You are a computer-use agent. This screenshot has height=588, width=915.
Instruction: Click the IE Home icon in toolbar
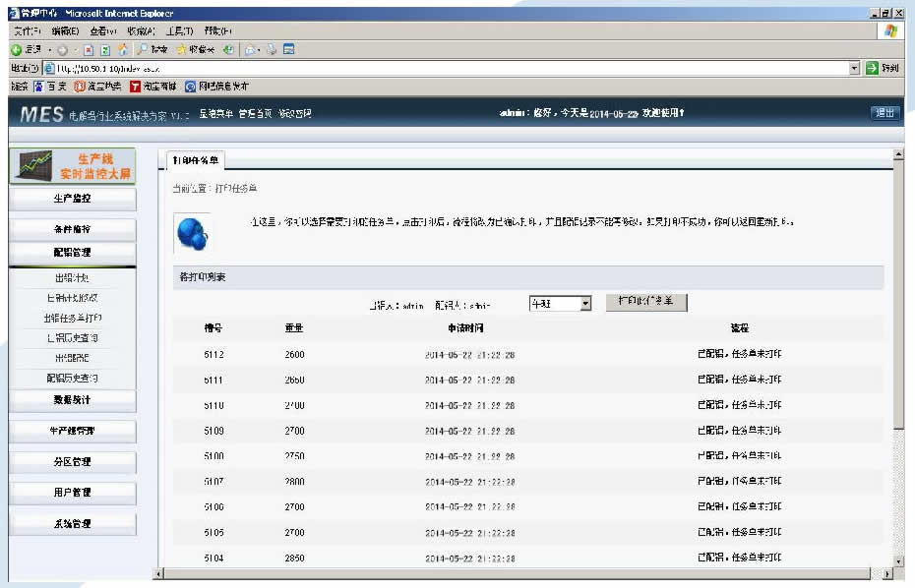(x=123, y=49)
